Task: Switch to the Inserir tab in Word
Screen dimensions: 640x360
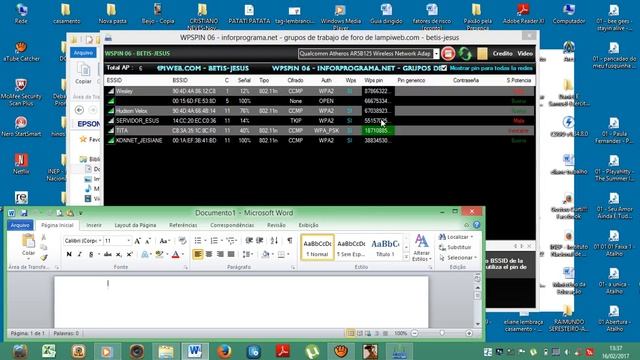Action: pyautogui.click(x=93, y=225)
